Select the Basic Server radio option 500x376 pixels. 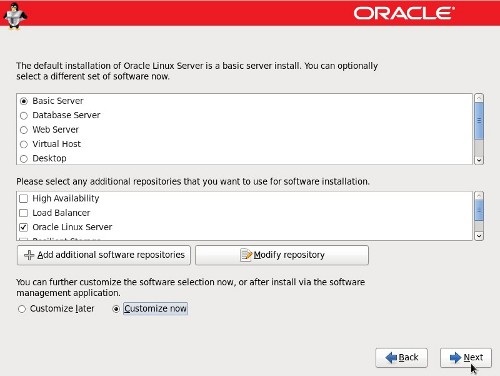click(24, 101)
